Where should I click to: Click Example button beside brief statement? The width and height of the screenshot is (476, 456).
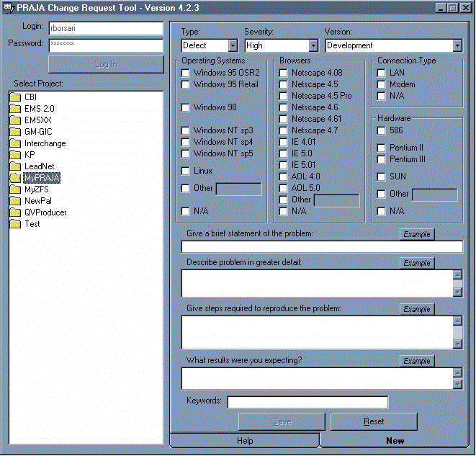coord(417,234)
